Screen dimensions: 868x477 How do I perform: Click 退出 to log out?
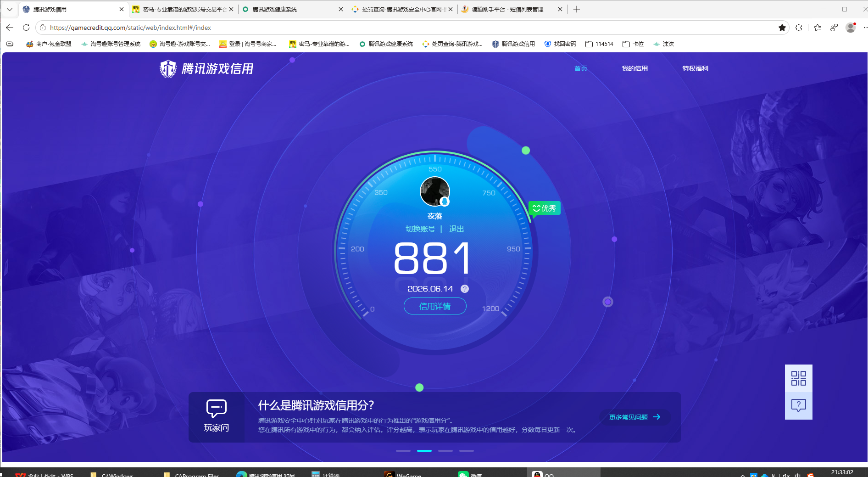click(x=456, y=229)
